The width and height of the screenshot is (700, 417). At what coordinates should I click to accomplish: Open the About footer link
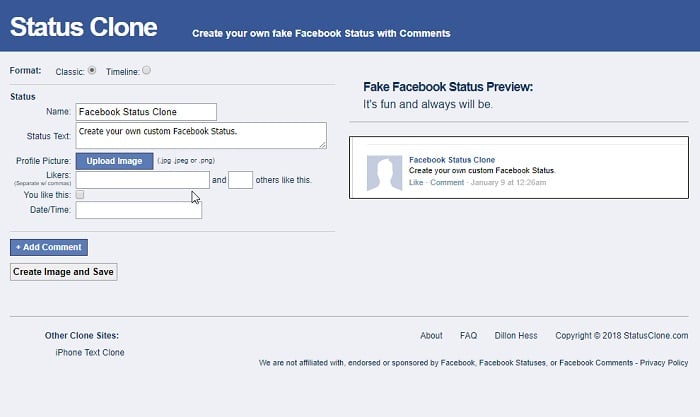coord(431,335)
